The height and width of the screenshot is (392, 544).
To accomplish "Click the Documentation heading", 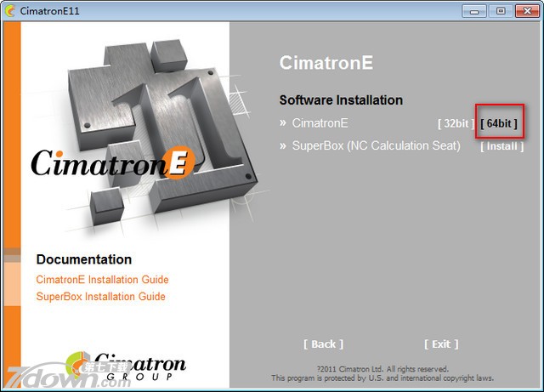I will click(x=84, y=259).
